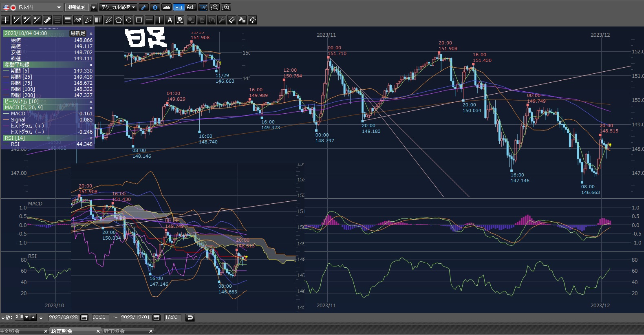This screenshot has height=335, width=644.
Task: Toggle the 最新足 latest candle button
Action: coord(77,33)
